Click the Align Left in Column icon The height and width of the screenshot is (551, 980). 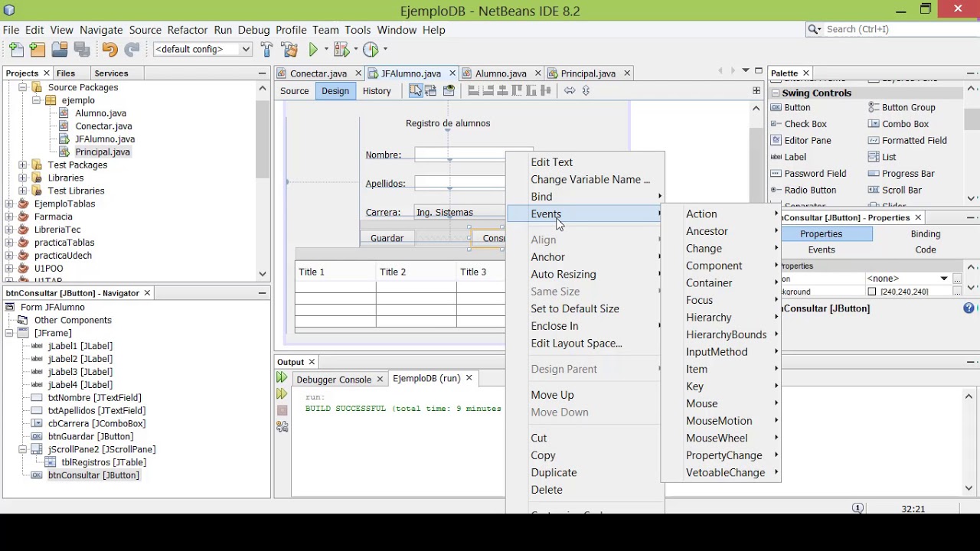point(473,90)
